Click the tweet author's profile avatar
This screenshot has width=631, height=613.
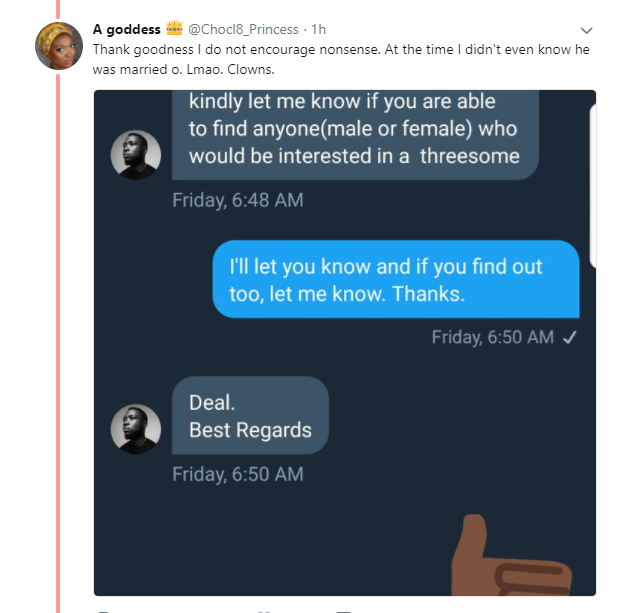(x=59, y=46)
